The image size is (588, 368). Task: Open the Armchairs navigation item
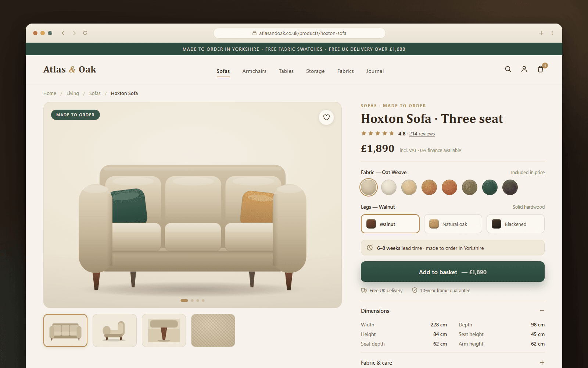point(254,71)
